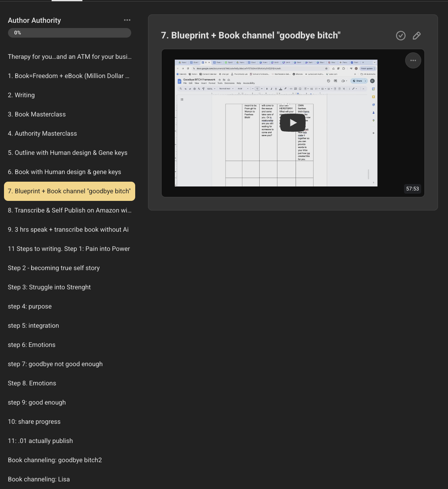The height and width of the screenshot is (489, 448).
Task: Open lesson 1. Book=Freedom + eBook
Action: pos(70,76)
